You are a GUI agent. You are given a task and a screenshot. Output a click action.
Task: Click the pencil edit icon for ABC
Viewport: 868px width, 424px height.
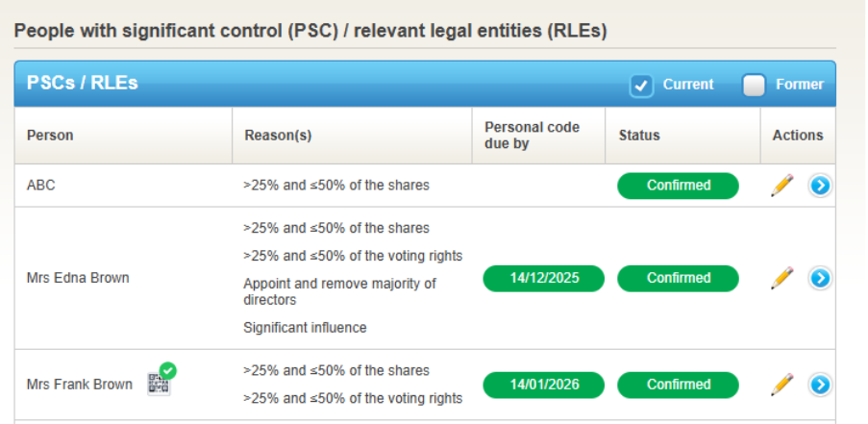782,186
